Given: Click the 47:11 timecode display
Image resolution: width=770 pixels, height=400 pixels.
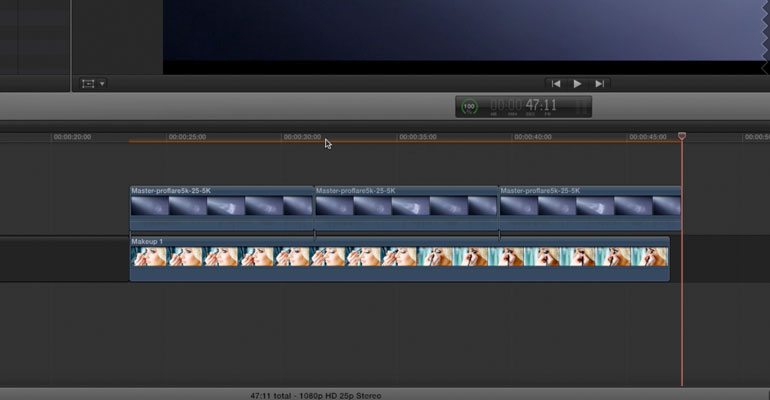Looking at the screenshot, I should pos(523,105).
